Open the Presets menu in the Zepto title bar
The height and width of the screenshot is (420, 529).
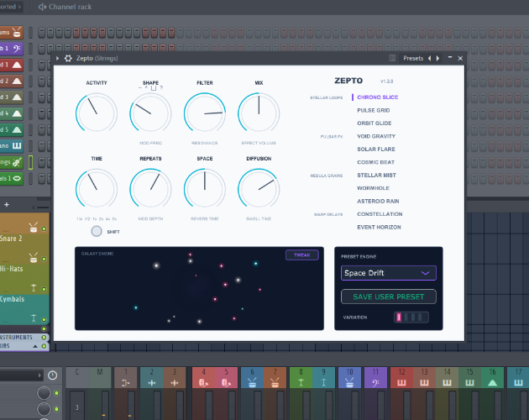click(x=413, y=59)
